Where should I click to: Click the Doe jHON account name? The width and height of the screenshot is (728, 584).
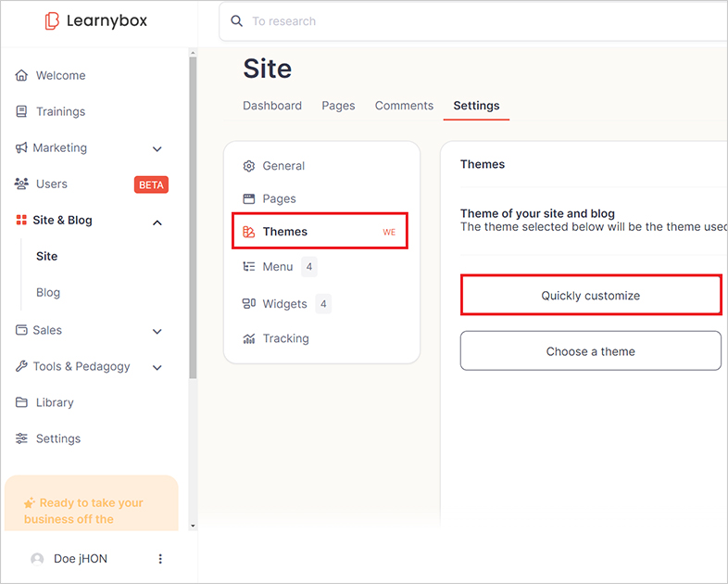81,559
